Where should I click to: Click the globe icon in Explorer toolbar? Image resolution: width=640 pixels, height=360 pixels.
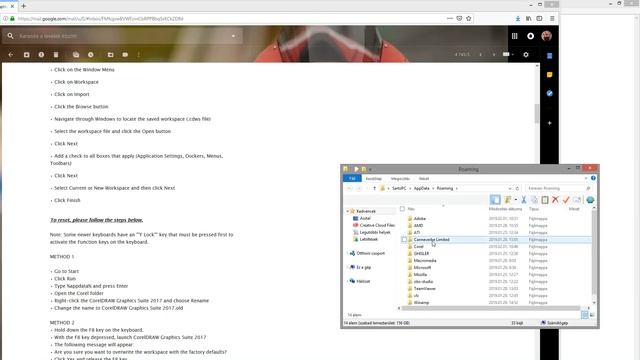click(x=590, y=200)
